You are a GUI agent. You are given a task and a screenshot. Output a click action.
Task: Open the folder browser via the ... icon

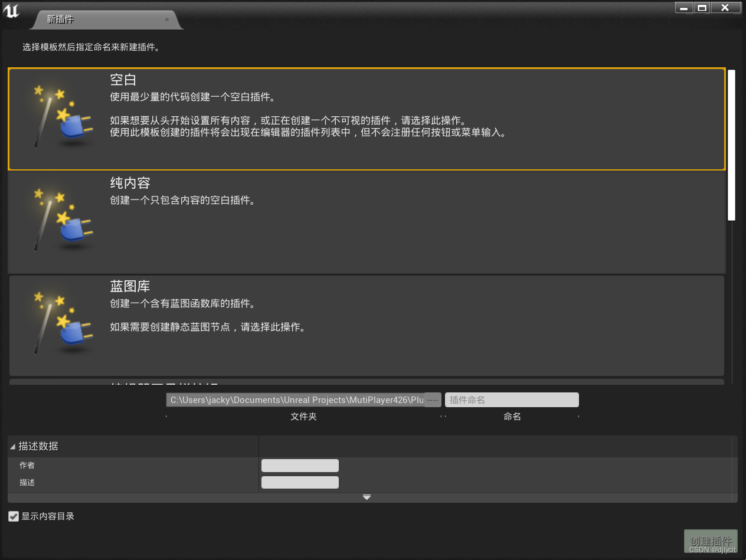click(x=433, y=399)
